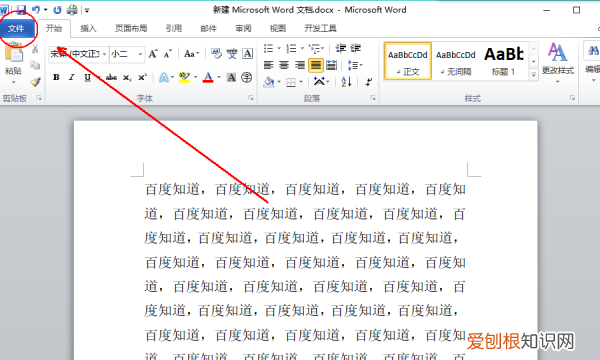Align text left
600x360 pixels.
(269, 65)
